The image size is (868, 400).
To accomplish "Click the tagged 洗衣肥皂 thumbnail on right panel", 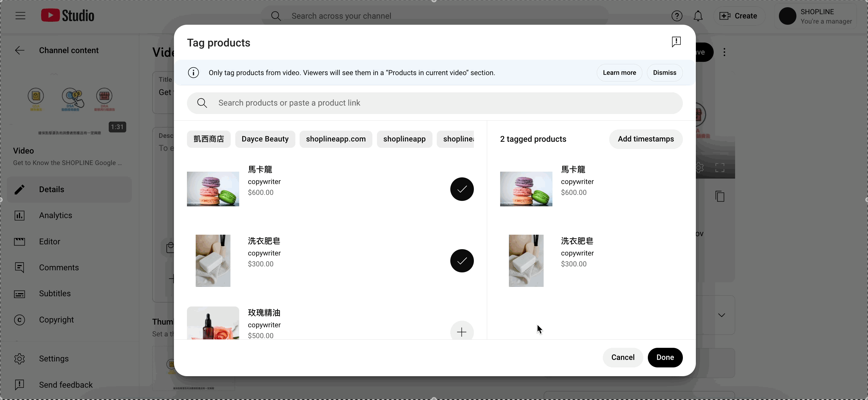I will pos(526,261).
